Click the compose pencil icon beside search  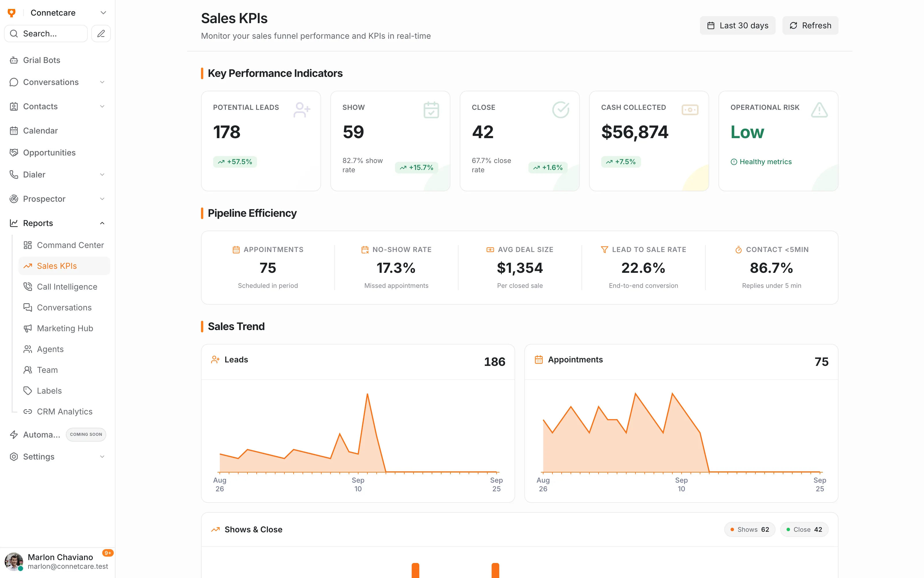point(101,34)
